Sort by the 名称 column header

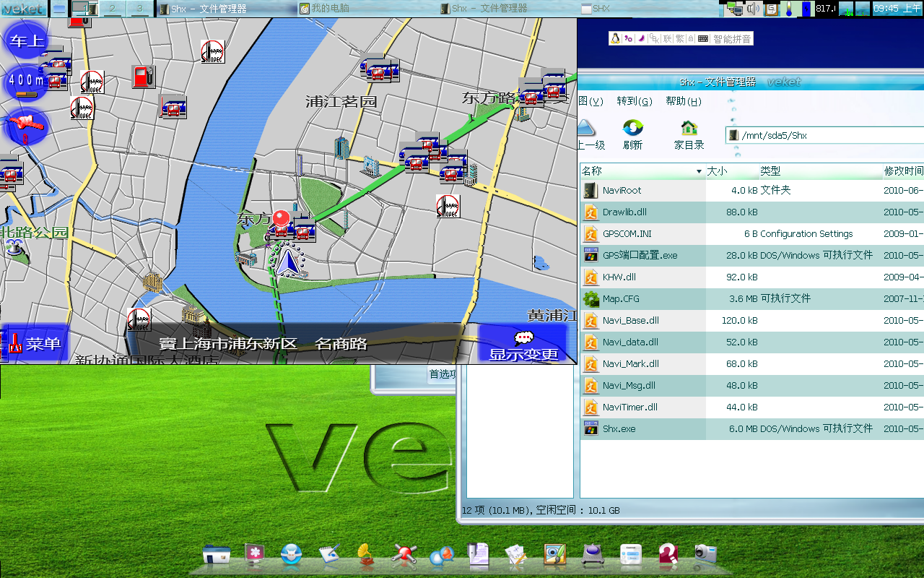pyautogui.click(x=642, y=171)
